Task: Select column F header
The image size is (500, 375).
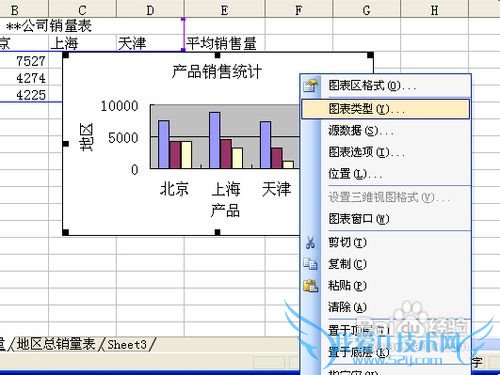Action: [299, 9]
